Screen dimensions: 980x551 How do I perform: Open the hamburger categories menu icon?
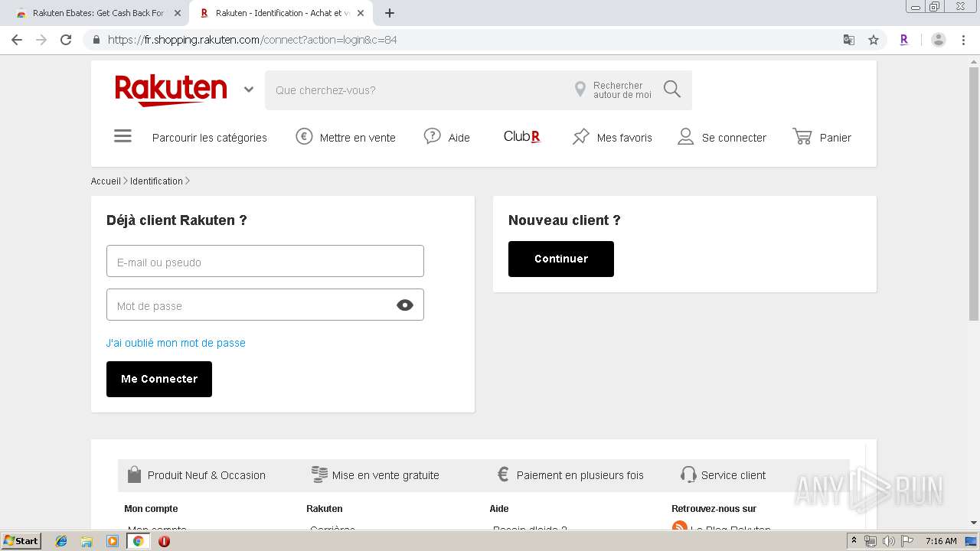[122, 136]
